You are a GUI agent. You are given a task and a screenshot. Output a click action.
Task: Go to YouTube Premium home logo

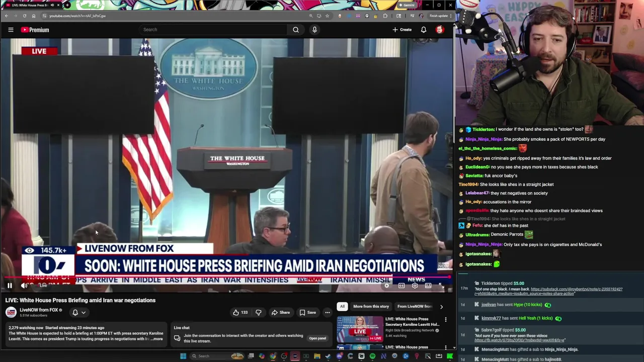(x=35, y=30)
